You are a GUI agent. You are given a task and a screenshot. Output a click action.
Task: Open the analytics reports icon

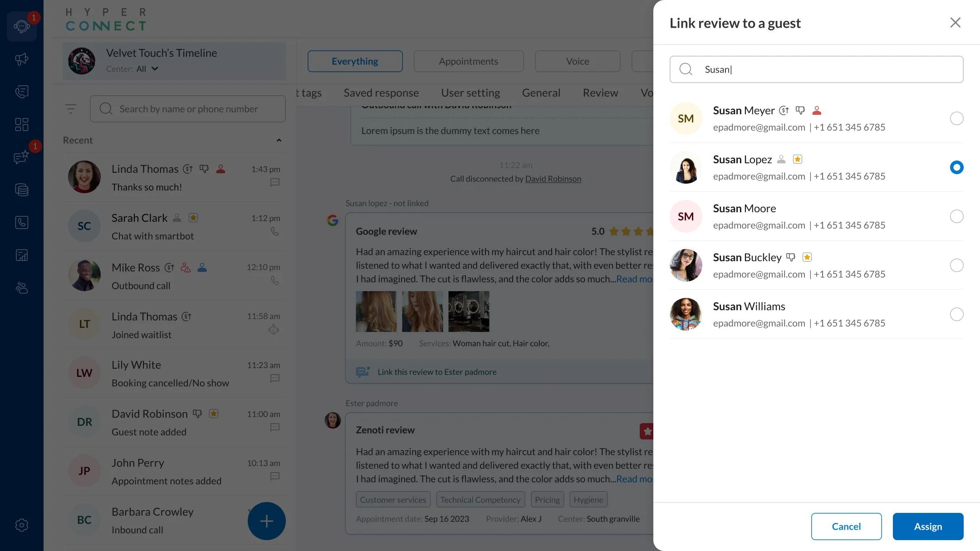[x=21, y=255]
